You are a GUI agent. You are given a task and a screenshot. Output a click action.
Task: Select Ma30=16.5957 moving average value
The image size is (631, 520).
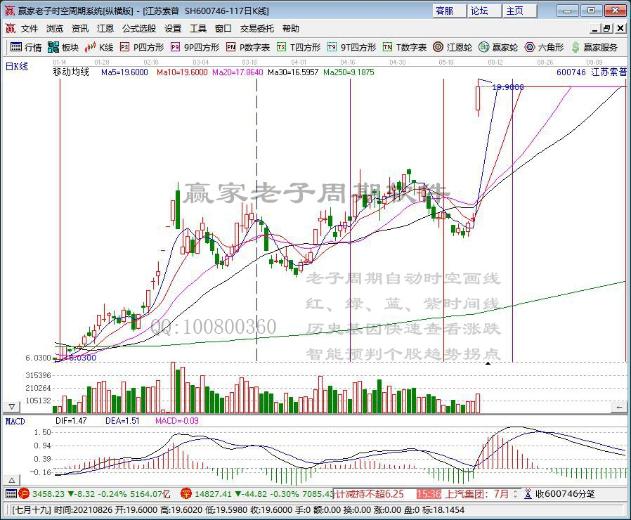[x=293, y=72]
